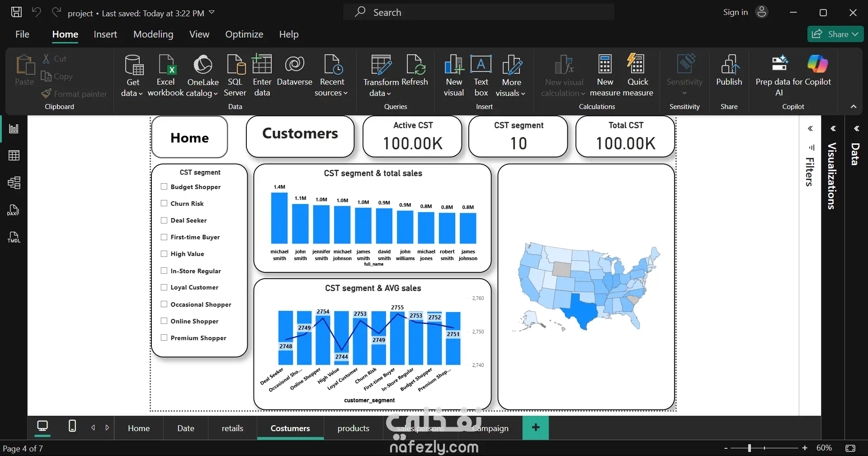Create a Quick measure
This screenshot has height=456, width=868.
click(638, 76)
